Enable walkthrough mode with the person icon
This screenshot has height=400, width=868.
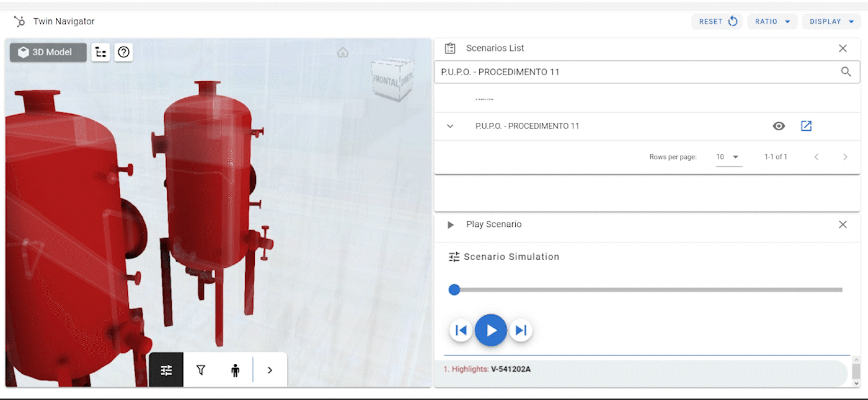(235, 370)
